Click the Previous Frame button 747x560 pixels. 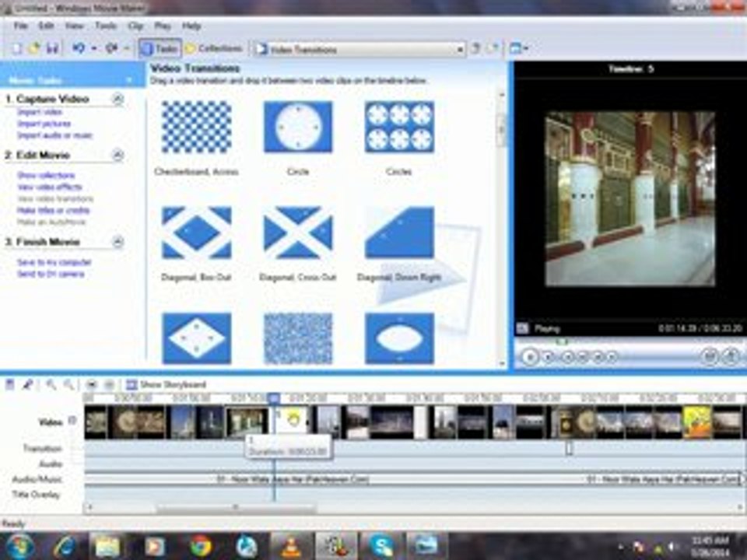pos(583,357)
